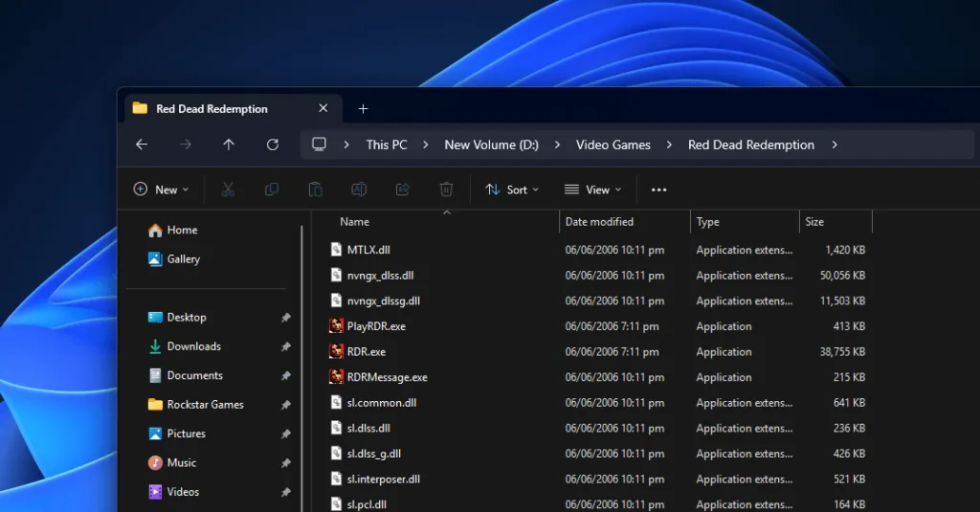Image resolution: width=980 pixels, height=512 pixels.
Task: Click the pin icon next to Music
Action: (x=285, y=463)
